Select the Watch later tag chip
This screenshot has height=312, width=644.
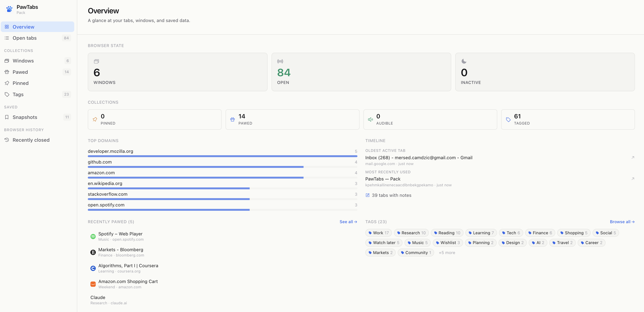coord(384,243)
